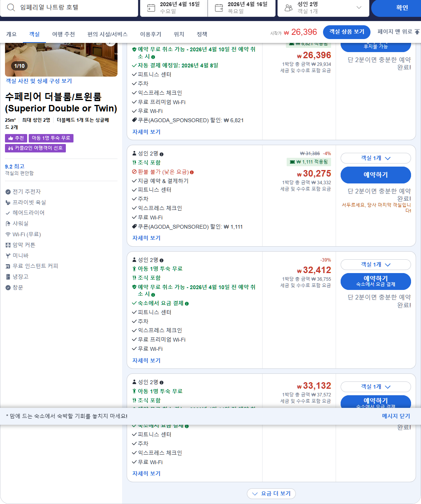Click the 1,111 적용됨 coupon badge

[x=309, y=162]
